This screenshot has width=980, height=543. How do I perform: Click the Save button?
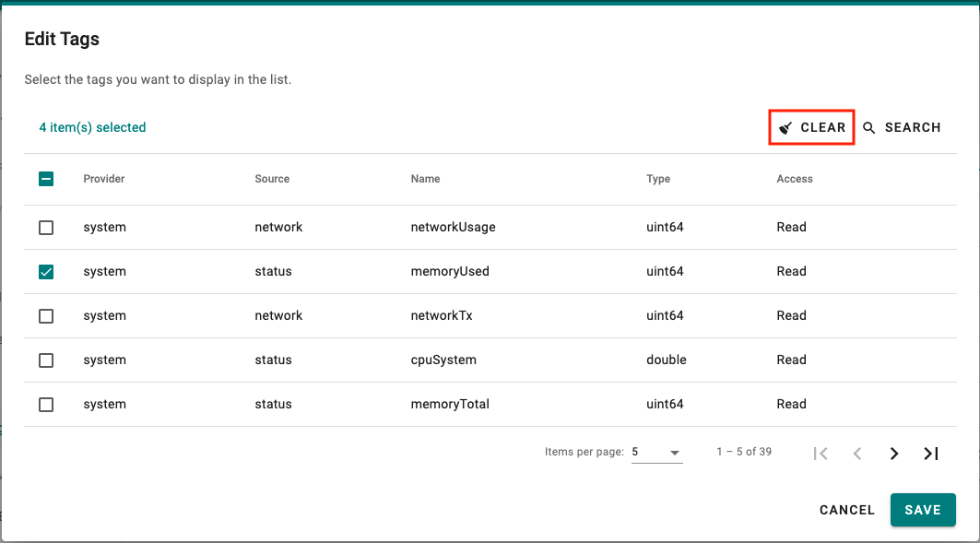(923, 510)
